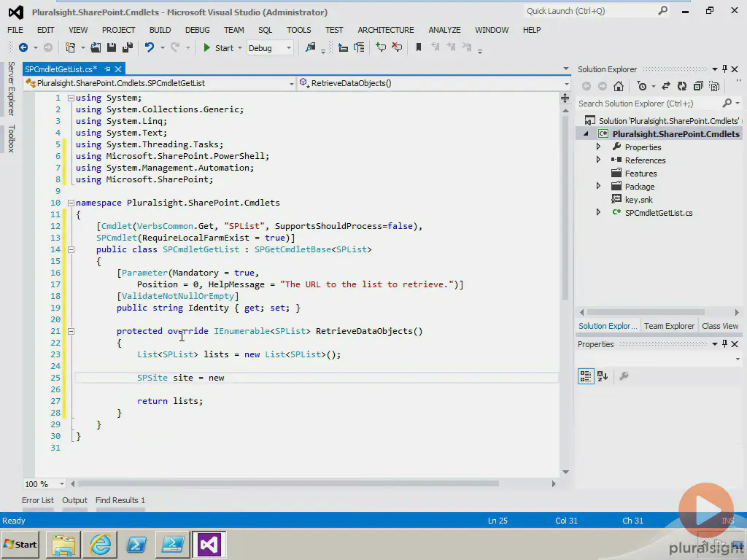Pin the Properties panel
The image size is (747, 560).
[x=724, y=344]
